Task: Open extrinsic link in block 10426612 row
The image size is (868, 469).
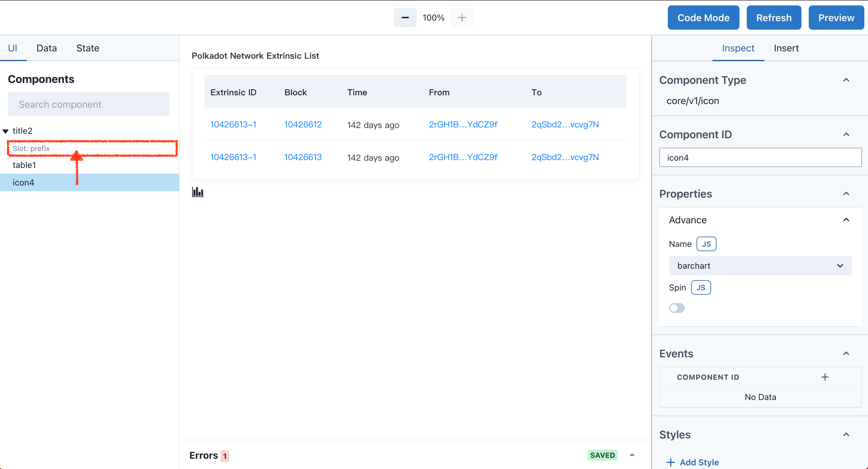Action: 233,124
